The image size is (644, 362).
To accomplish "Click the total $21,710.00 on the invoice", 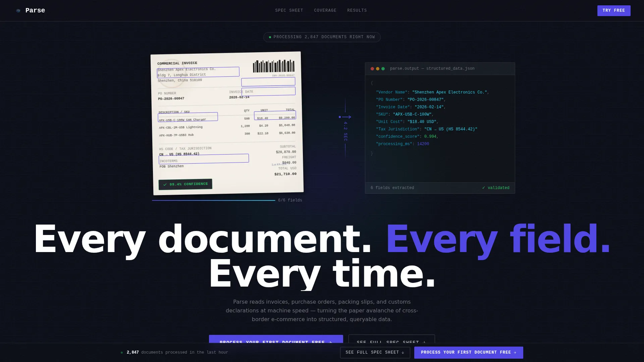I will [285, 174].
